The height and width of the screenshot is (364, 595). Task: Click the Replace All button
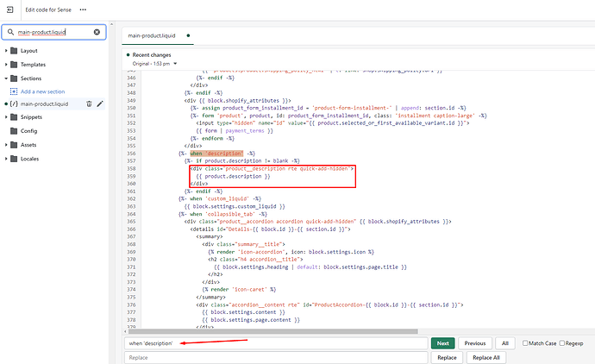[x=486, y=357]
